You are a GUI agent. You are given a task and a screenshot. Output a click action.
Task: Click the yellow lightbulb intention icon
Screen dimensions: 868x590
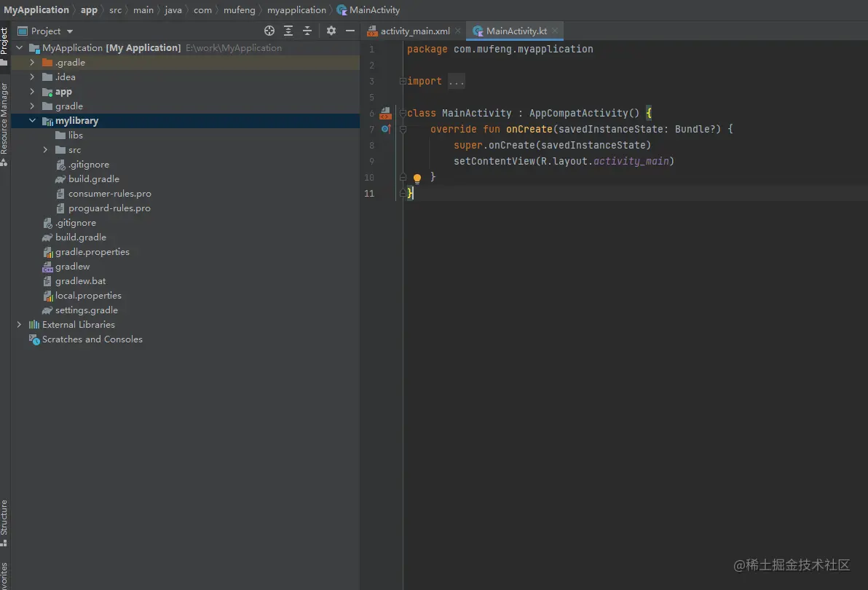pos(417,178)
